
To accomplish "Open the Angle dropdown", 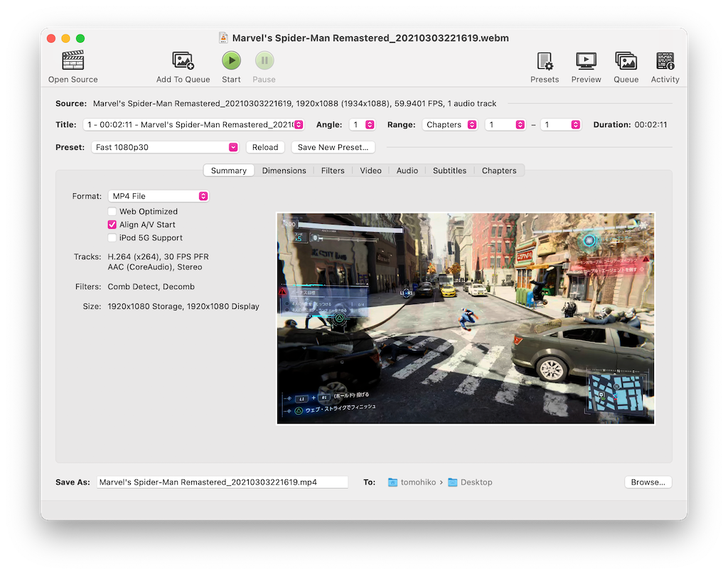I will pyautogui.click(x=362, y=124).
